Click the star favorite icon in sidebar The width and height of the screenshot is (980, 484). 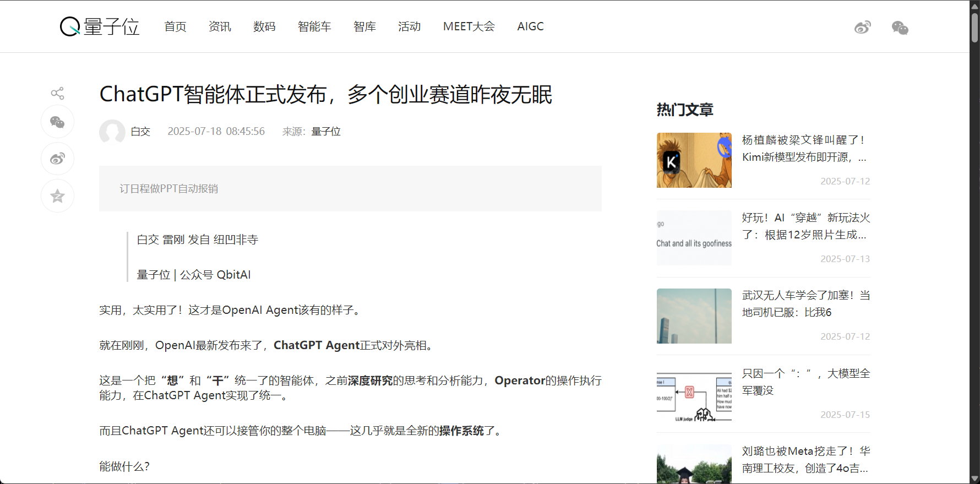tap(57, 195)
